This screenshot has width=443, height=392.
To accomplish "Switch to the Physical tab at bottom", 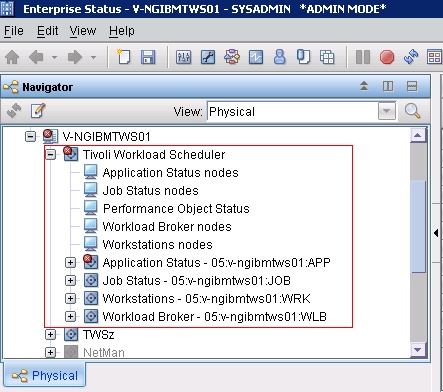I will pyautogui.click(x=45, y=376).
